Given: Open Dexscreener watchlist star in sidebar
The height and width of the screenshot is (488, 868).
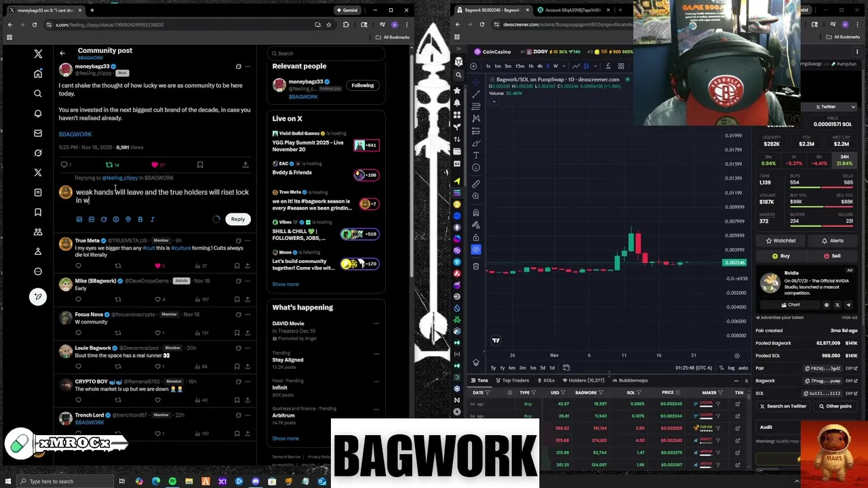Looking at the screenshot, I should (458, 89).
